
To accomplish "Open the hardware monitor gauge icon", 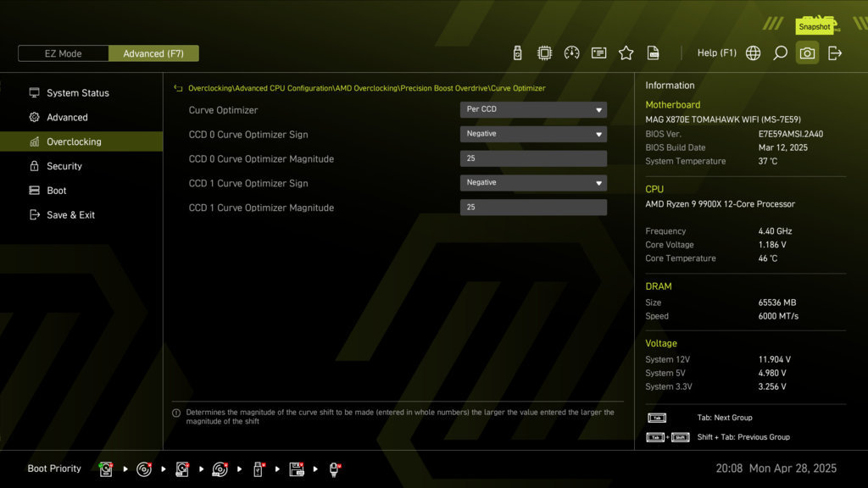I will (x=571, y=53).
